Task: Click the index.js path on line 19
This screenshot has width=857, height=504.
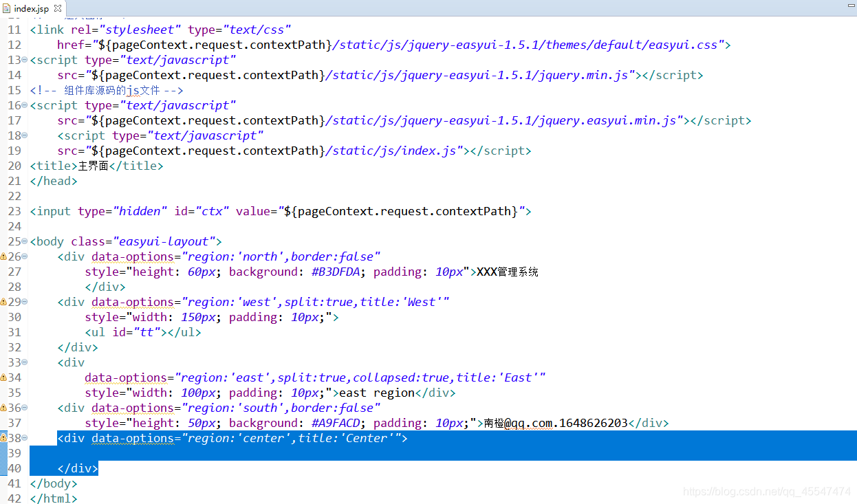Action: pyautogui.click(x=278, y=151)
